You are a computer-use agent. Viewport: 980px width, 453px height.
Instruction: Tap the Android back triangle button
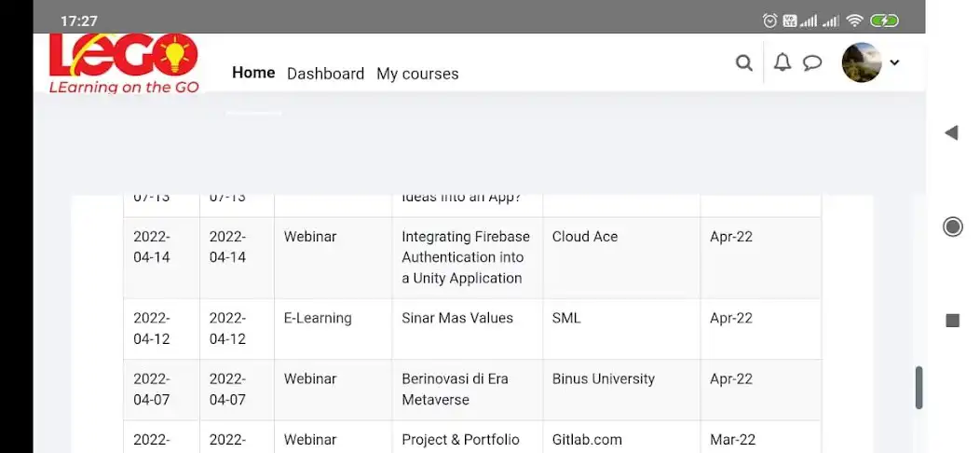coord(951,133)
